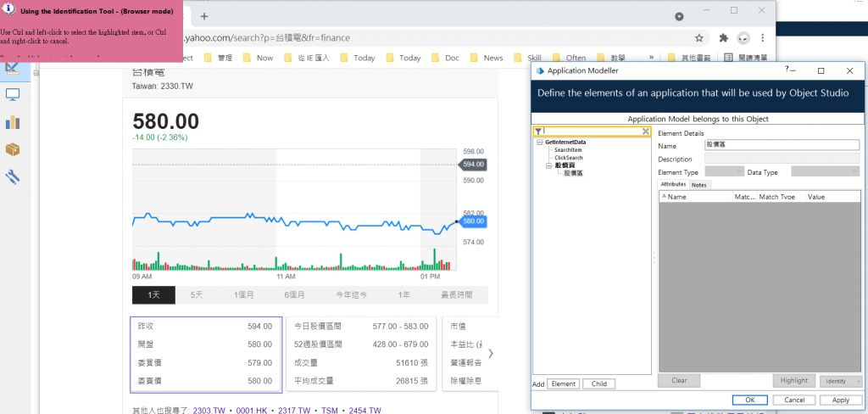Clear the tree filter with X icon

(x=645, y=131)
